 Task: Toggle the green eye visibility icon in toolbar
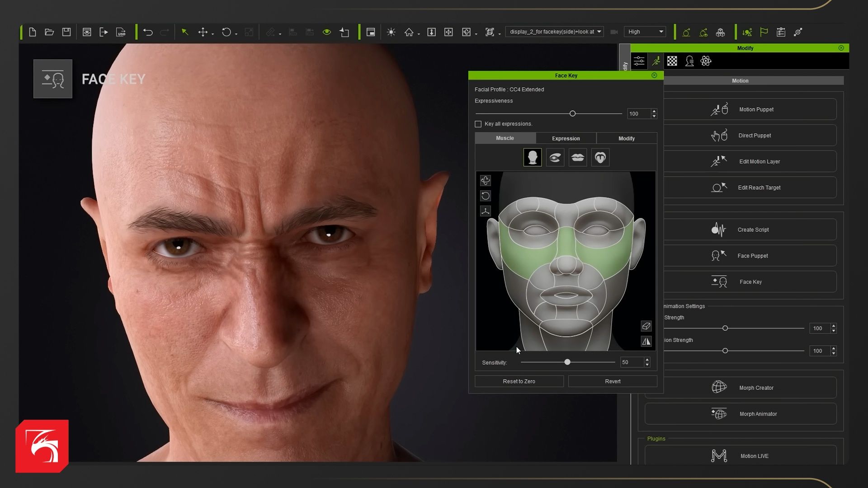[327, 32]
